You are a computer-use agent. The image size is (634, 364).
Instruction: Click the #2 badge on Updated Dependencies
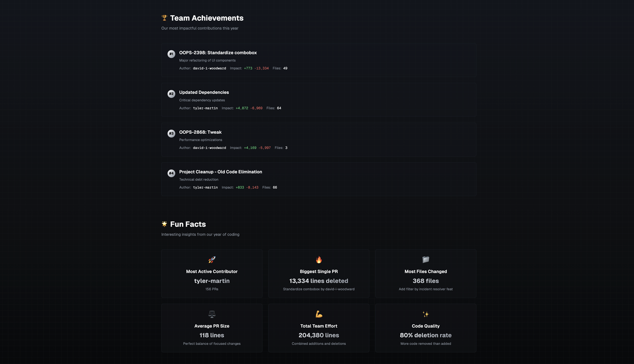171,94
